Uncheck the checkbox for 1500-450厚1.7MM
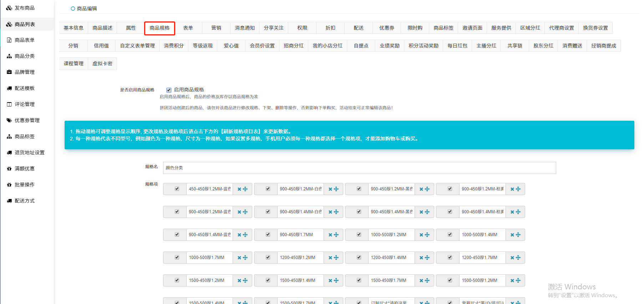This screenshot has width=644, height=304. click(x=359, y=280)
